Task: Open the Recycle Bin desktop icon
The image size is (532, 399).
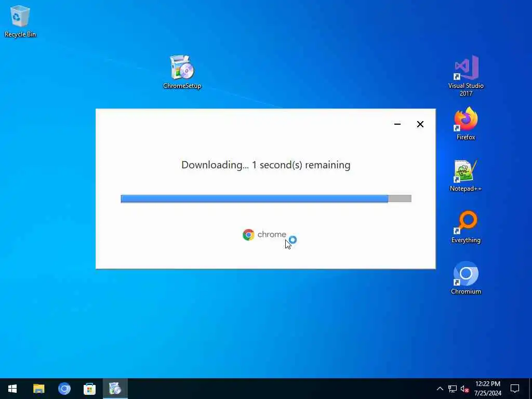Action: pyautogui.click(x=20, y=21)
